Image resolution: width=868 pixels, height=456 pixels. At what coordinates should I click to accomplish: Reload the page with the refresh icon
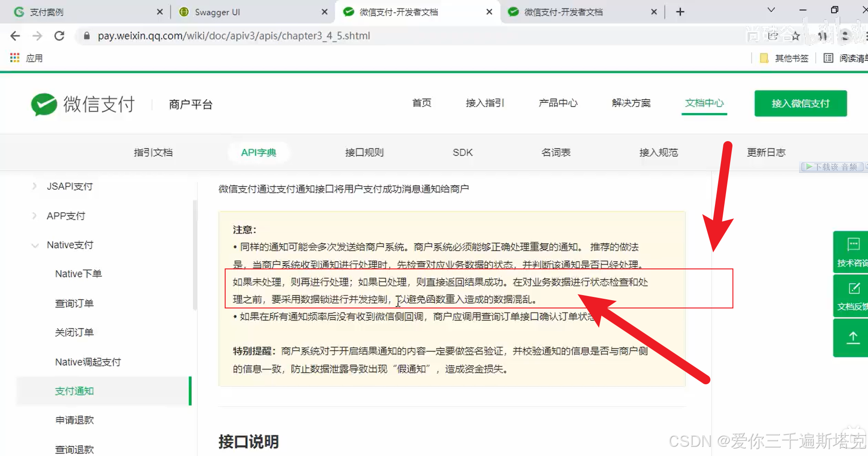[x=59, y=36]
